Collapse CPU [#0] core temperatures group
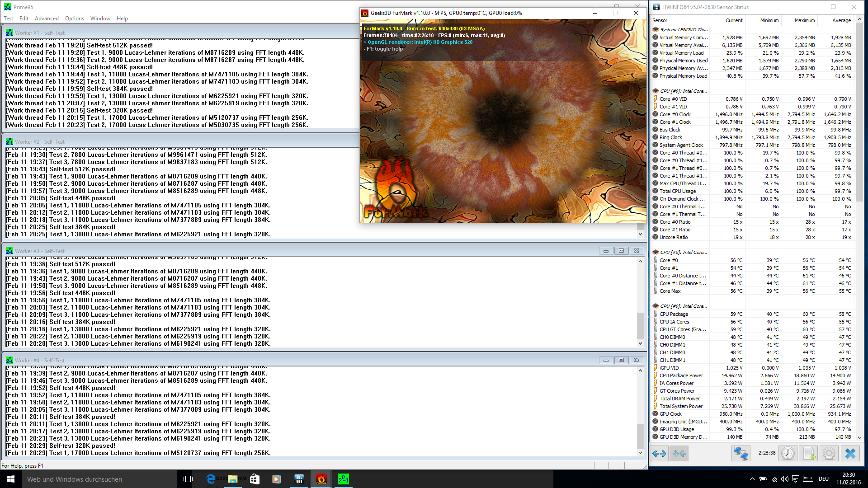 pyautogui.click(x=655, y=252)
